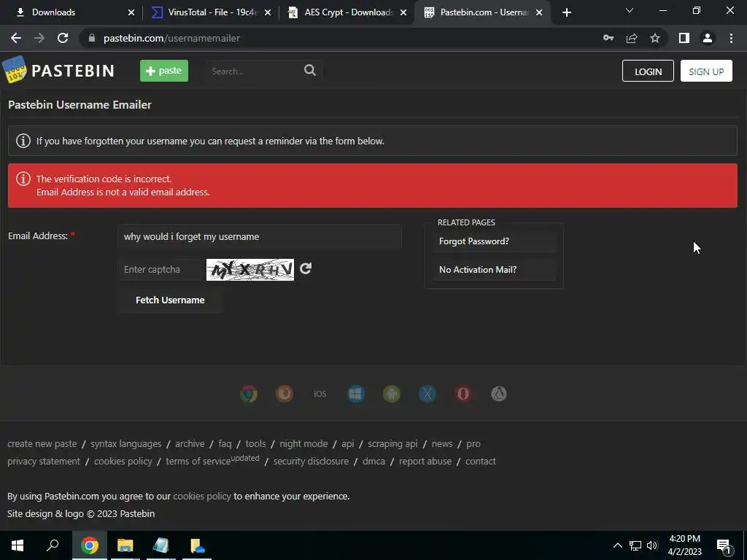
Task: Open terms of service link
Action: 198,462
